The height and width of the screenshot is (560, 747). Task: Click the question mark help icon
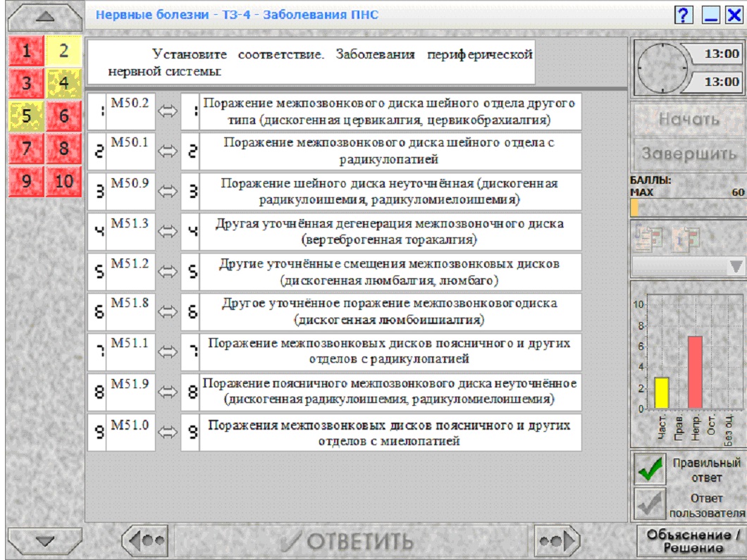[x=683, y=15]
